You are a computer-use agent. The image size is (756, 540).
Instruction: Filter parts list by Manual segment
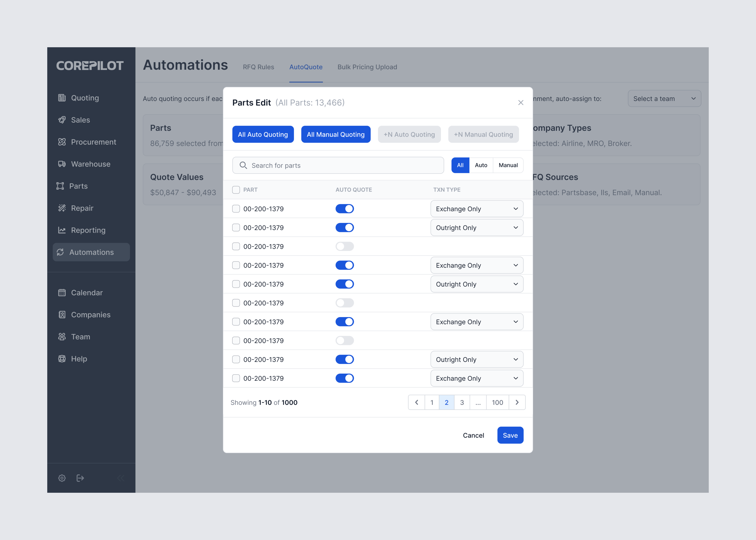[508, 165]
